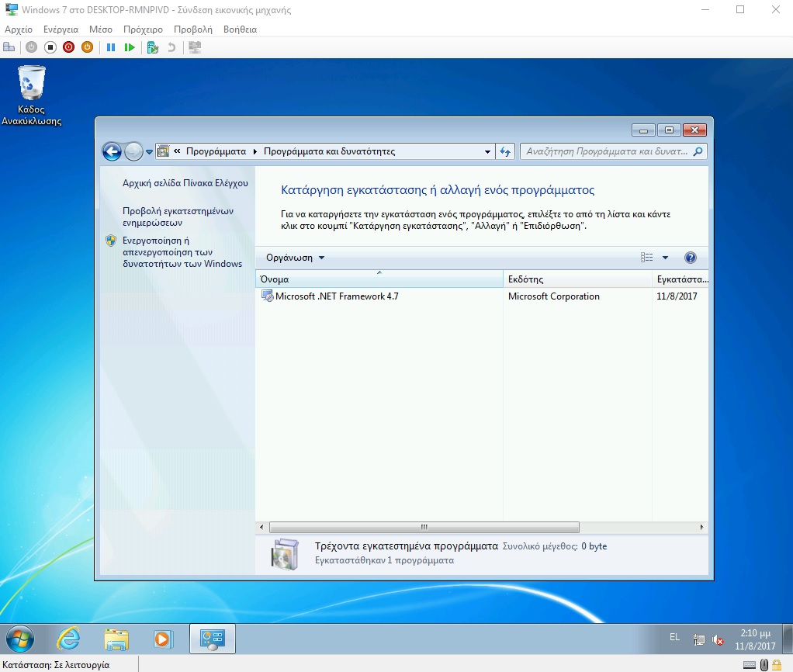The width and height of the screenshot is (793, 672).
Task: Click the change view icon
Action: point(647,258)
